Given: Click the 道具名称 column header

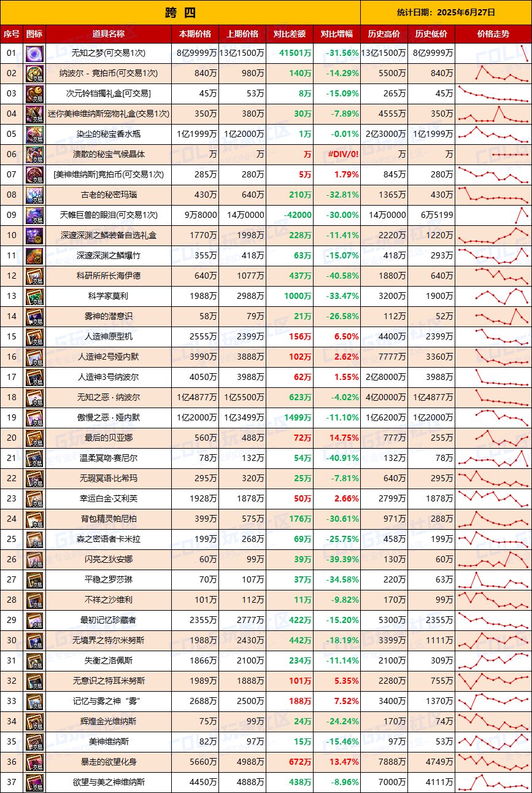Looking at the screenshot, I should pyautogui.click(x=109, y=34).
